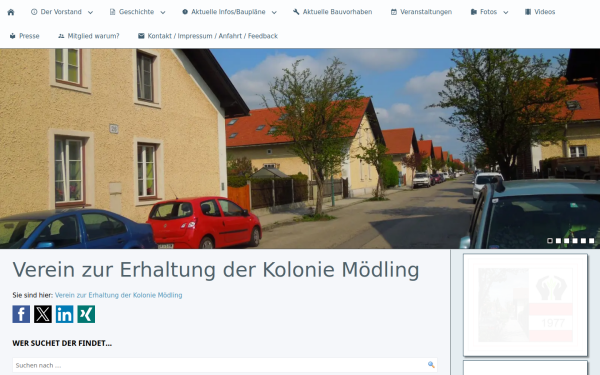The width and height of the screenshot is (600, 375).
Task: Go to Veranstaltungen page
Action: pos(421,12)
